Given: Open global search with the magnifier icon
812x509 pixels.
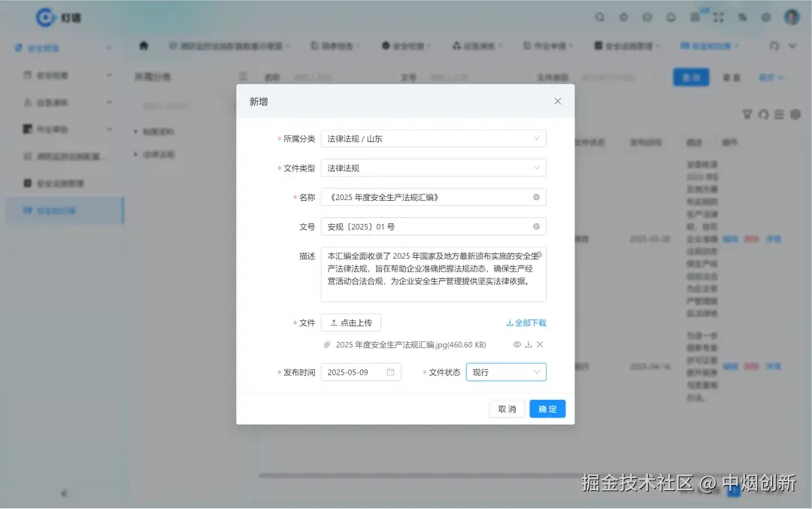Looking at the screenshot, I should [x=599, y=17].
